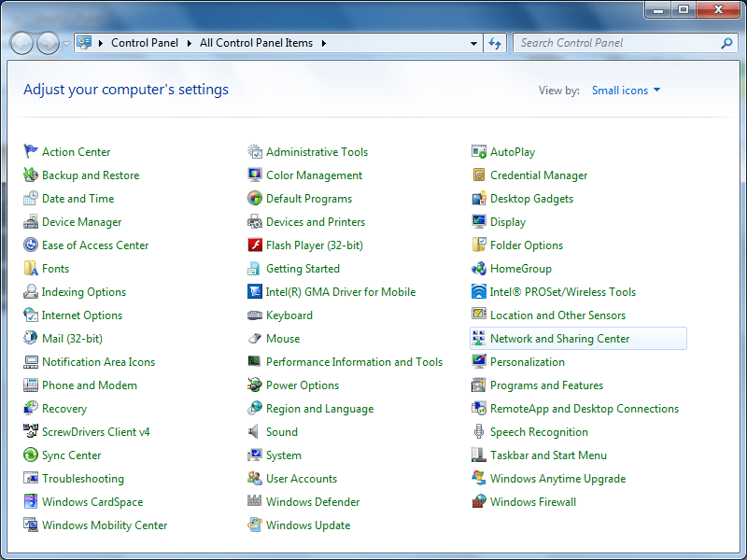Open the Indexing Options icon
Screen dimensions: 747x560
[x=31, y=291]
